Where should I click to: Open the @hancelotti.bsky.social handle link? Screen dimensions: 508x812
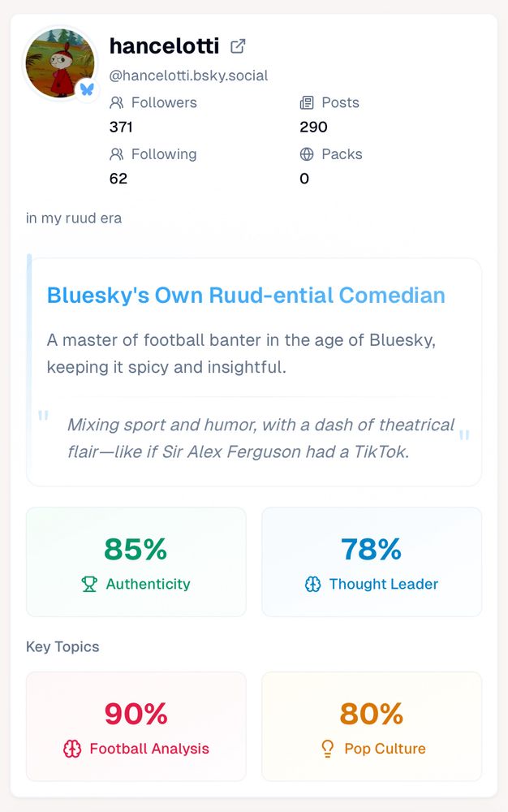188,76
